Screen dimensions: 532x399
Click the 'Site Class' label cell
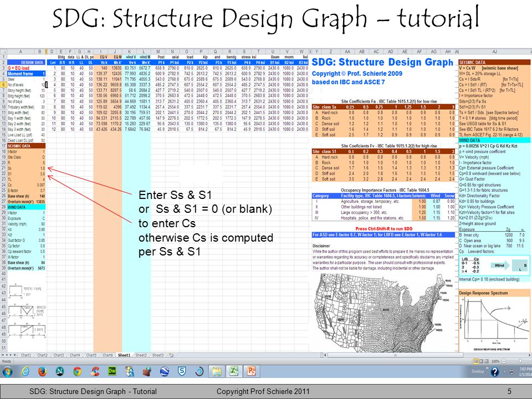click(21, 157)
